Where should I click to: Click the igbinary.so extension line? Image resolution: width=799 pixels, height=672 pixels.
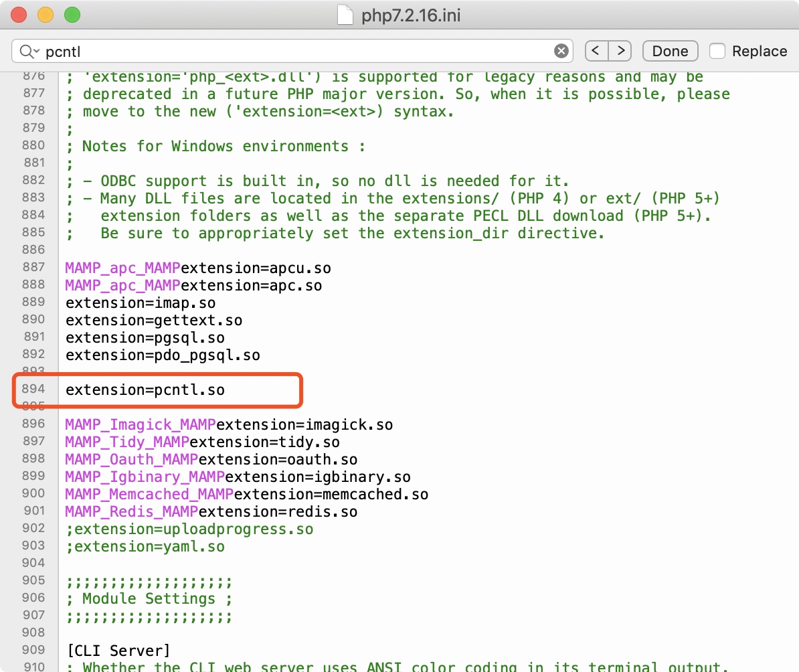pos(238,477)
